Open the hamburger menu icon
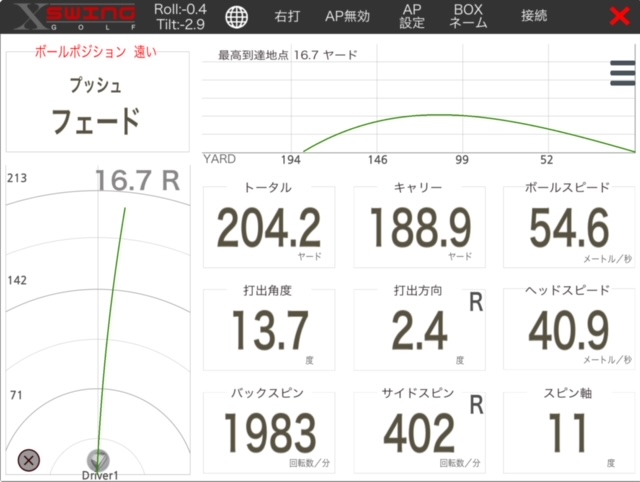The image size is (640, 482). (622, 75)
